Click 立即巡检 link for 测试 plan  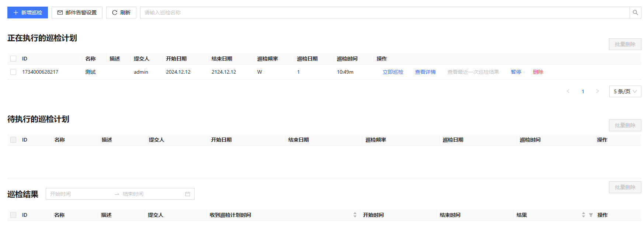click(x=393, y=72)
